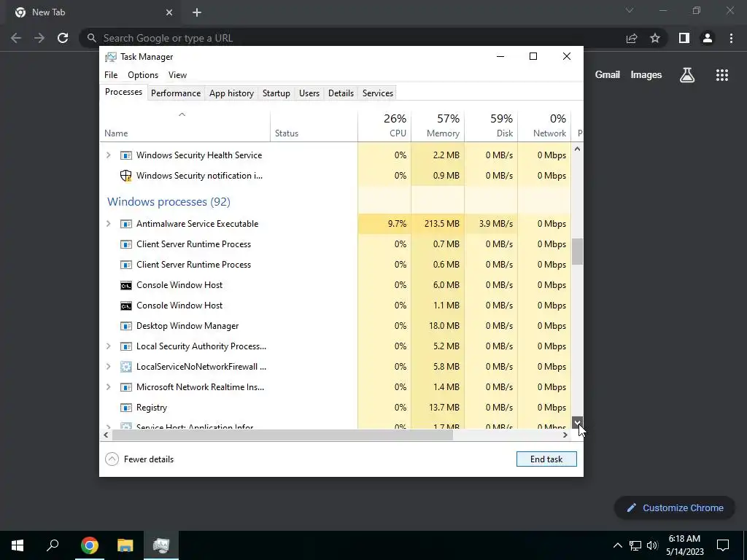Click the Console Window Host icon with 6.0 MB
This screenshot has width=747, height=560.
tap(125, 285)
